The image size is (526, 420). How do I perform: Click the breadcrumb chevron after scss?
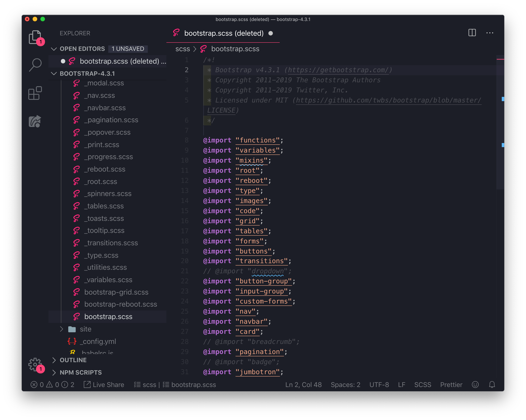[x=195, y=49]
